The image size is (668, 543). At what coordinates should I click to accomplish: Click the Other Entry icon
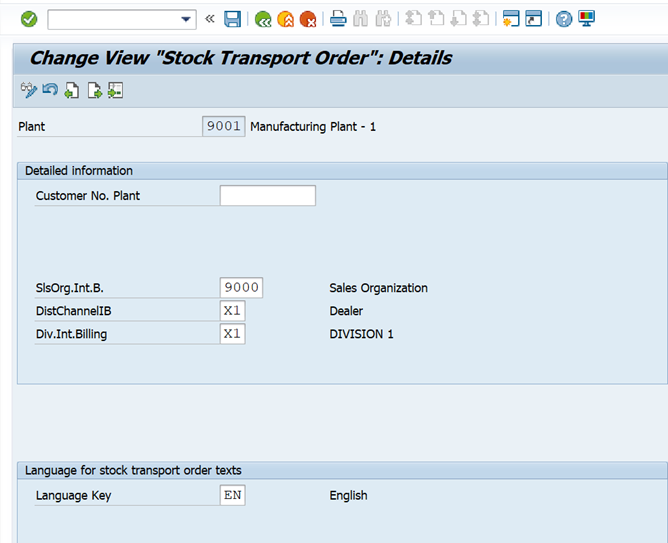coord(115,90)
